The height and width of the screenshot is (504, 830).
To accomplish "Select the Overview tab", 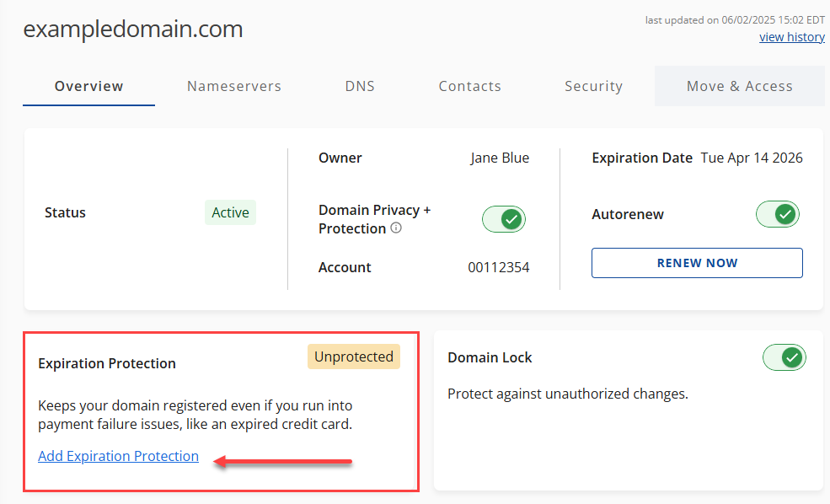I will (89, 86).
